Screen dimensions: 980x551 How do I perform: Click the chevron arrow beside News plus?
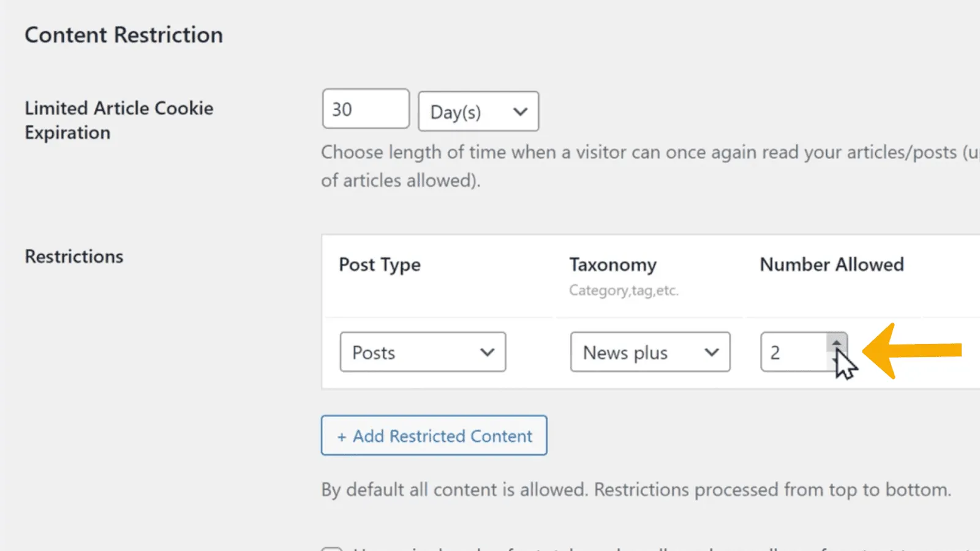pyautogui.click(x=711, y=353)
